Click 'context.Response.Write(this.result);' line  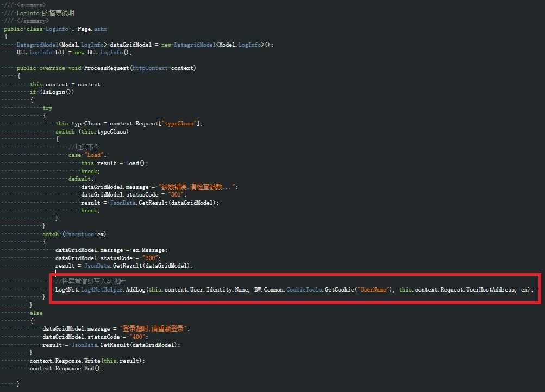click(87, 361)
